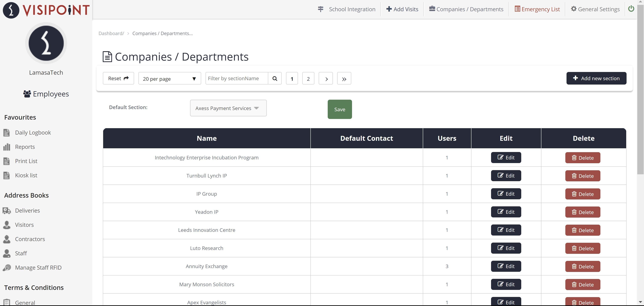644x306 pixels.
Task: Delete the Luto Research row
Action: [582, 248]
